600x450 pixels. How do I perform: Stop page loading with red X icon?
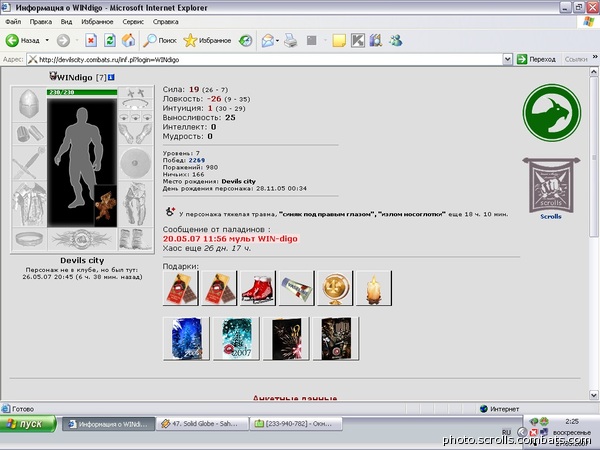click(91, 40)
